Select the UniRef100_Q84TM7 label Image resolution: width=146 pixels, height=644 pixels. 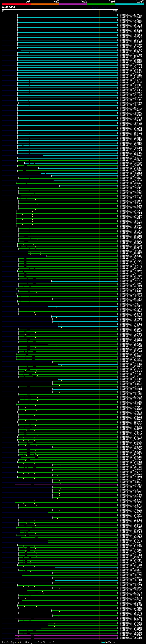click(131, 63)
